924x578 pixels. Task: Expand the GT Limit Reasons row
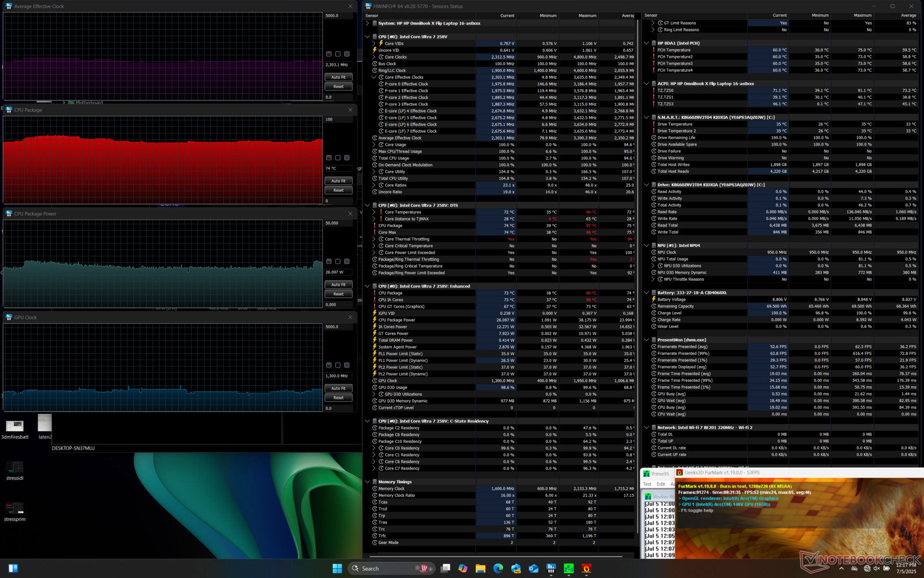click(653, 23)
